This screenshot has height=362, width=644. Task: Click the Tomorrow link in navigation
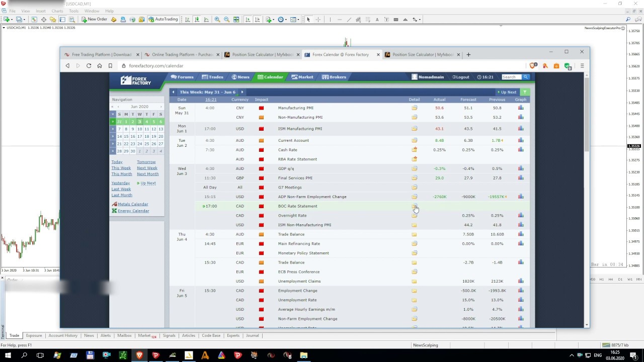146,162
